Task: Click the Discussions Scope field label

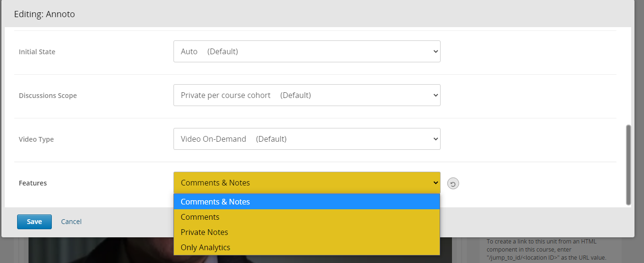Action: 48,96
